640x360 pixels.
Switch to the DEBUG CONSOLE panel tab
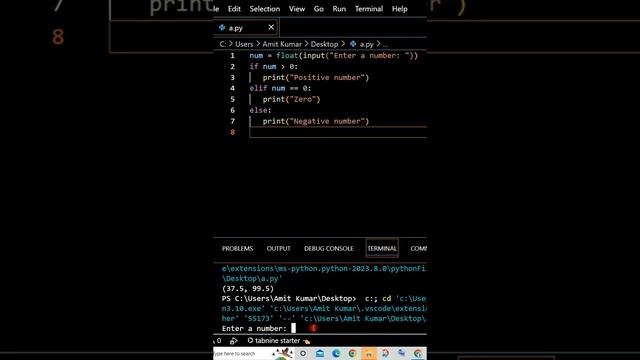coord(329,249)
